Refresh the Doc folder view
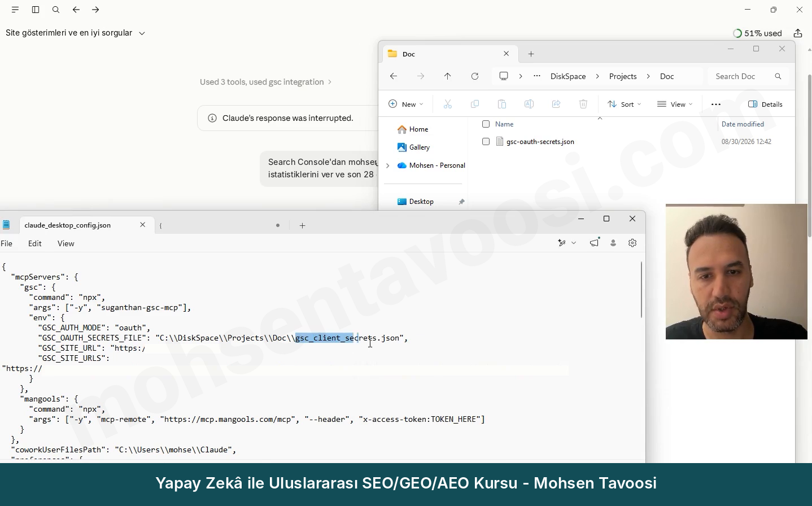 (x=475, y=76)
